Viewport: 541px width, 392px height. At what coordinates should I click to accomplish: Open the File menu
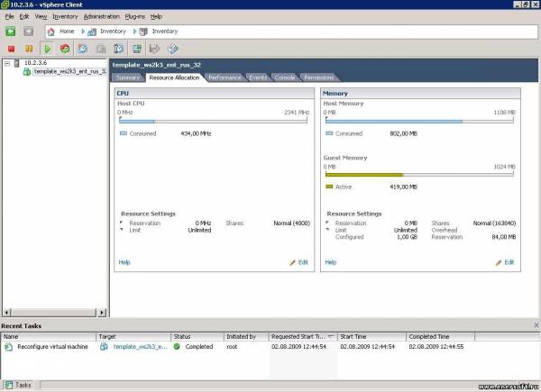(9, 16)
